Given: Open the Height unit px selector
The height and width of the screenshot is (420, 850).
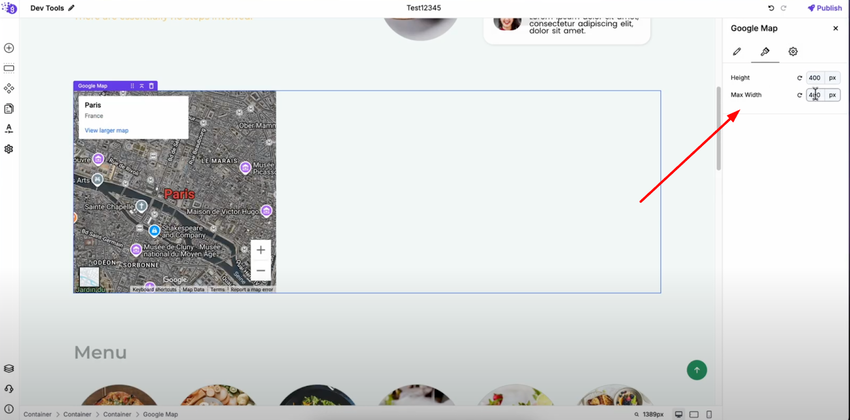Looking at the screenshot, I should 832,78.
